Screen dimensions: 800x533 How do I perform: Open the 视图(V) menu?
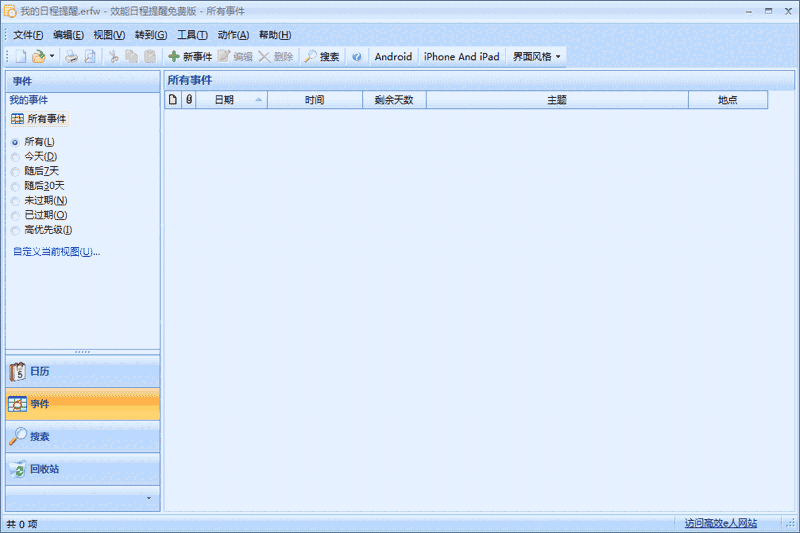(x=109, y=35)
